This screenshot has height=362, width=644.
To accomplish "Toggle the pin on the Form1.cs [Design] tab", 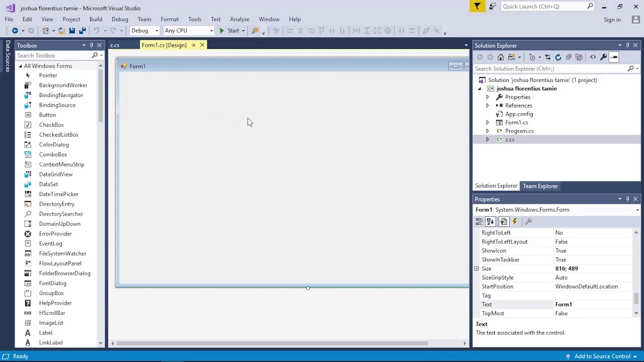I will (x=193, y=45).
